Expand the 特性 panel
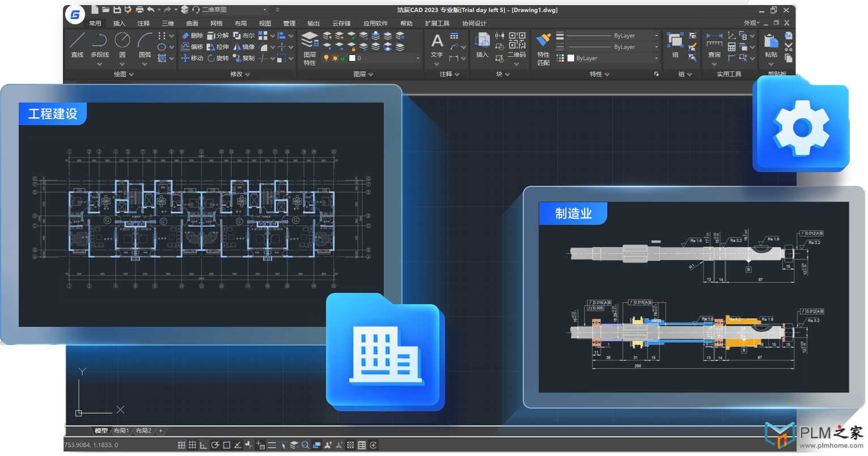The width and height of the screenshot is (868, 456). (x=599, y=74)
